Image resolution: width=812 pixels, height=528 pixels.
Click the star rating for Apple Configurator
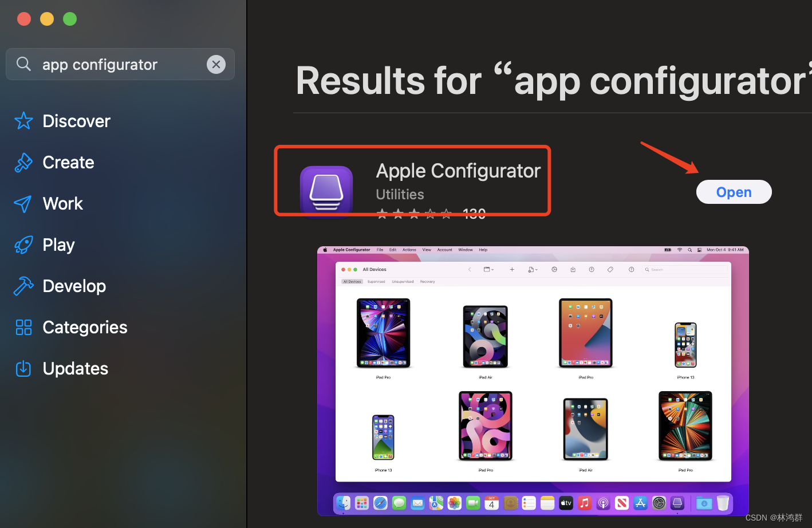tap(414, 214)
